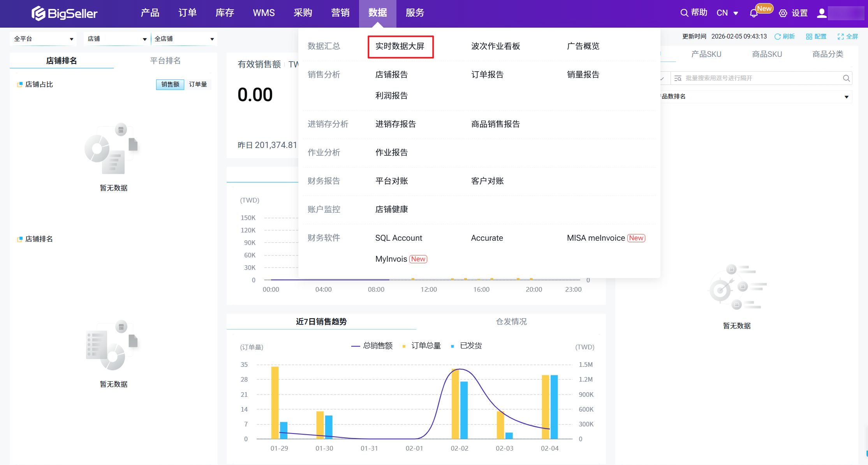Click the search magnifier in batch search box
This screenshot has height=465, width=868.
pos(846,78)
